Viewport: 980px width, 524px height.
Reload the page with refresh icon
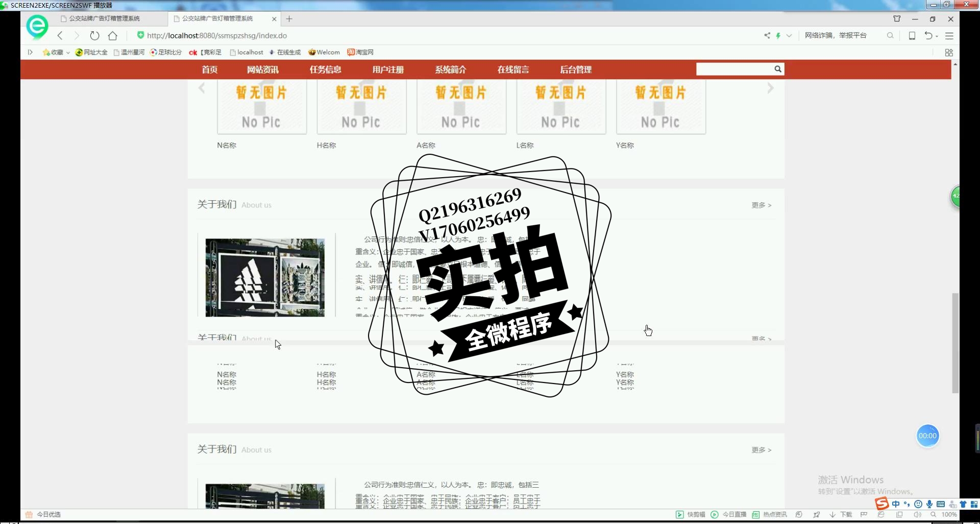pyautogui.click(x=94, y=36)
